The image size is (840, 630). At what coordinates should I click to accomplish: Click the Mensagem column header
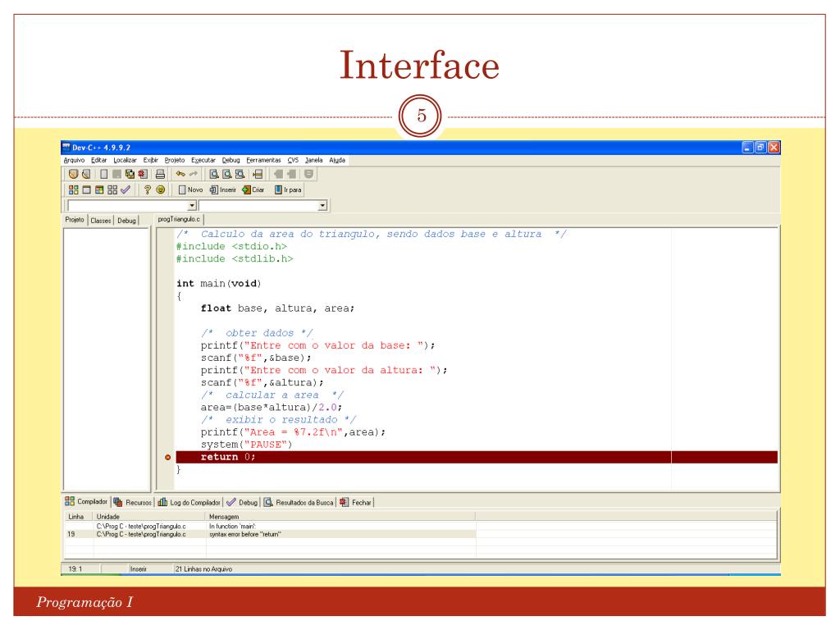click(340, 517)
